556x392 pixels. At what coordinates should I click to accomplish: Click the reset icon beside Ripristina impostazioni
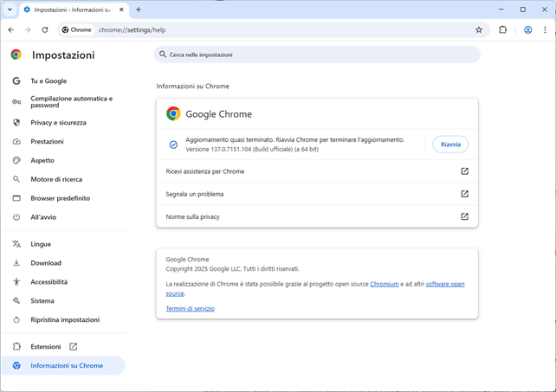click(16, 319)
